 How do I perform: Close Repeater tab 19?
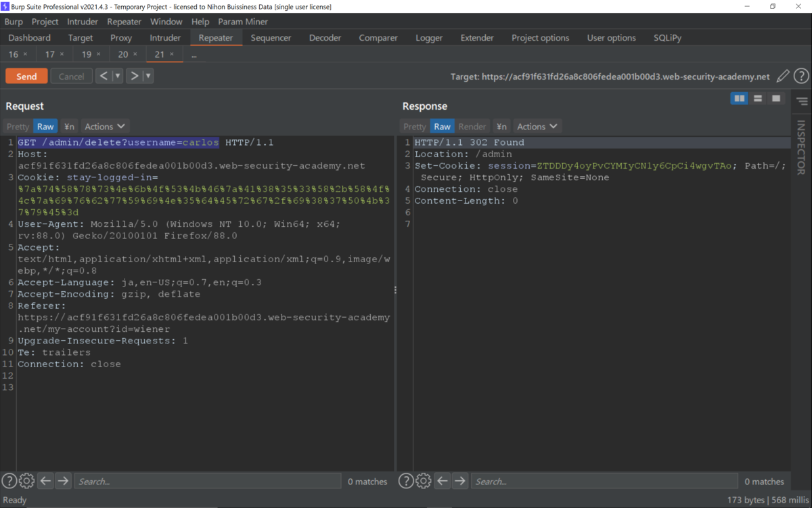[x=99, y=54]
